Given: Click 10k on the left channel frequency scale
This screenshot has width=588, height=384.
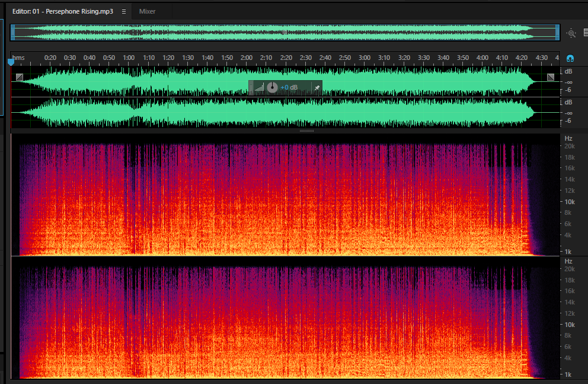Looking at the screenshot, I should (570, 202).
